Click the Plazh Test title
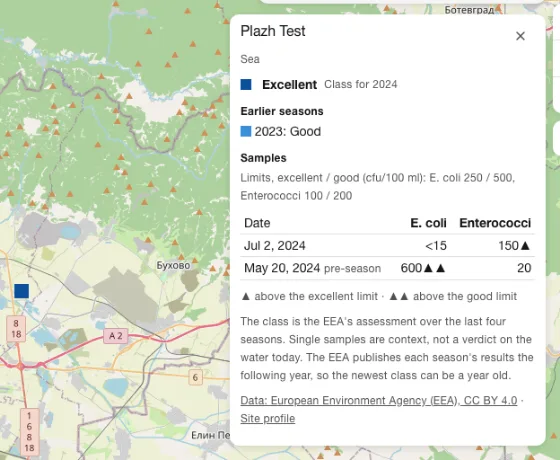Screen dimensions: 560x460 tap(273, 31)
